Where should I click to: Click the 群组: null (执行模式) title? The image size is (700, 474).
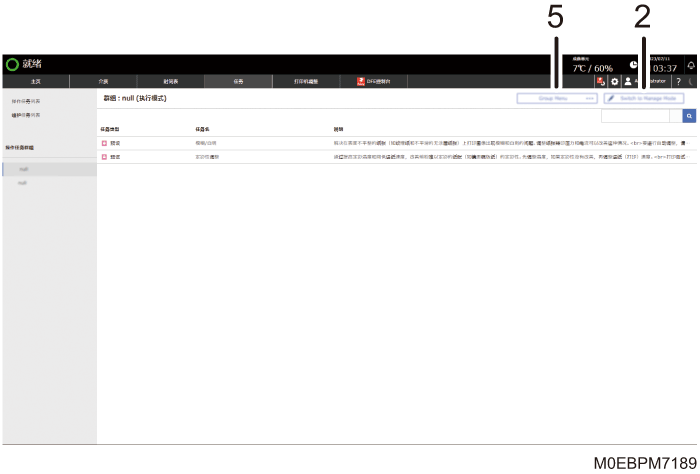pos(135,98)
